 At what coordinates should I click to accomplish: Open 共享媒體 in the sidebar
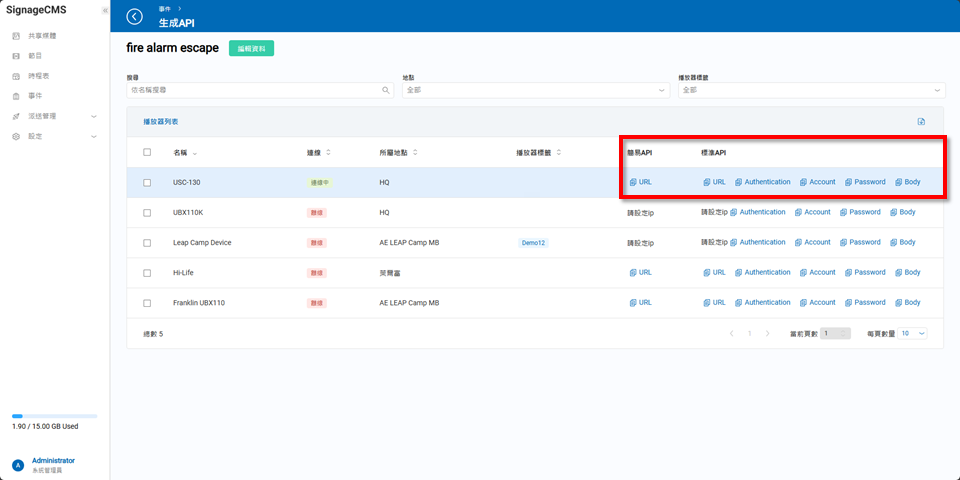42,36
